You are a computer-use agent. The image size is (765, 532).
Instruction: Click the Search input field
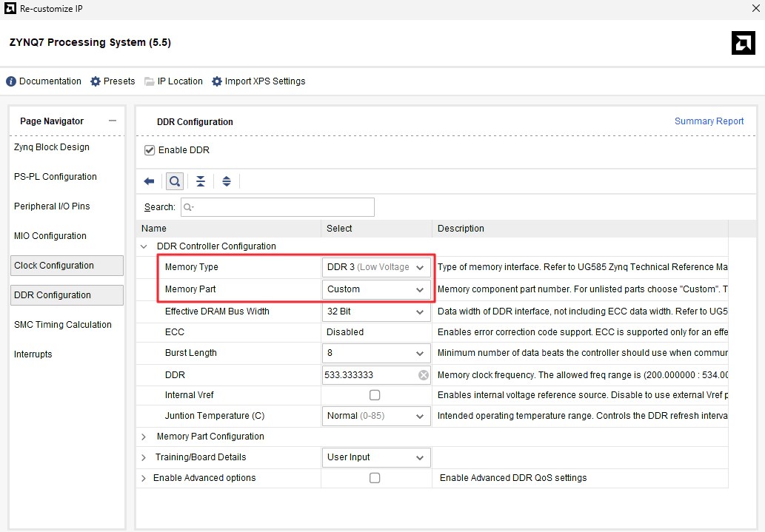click(278, 207)
